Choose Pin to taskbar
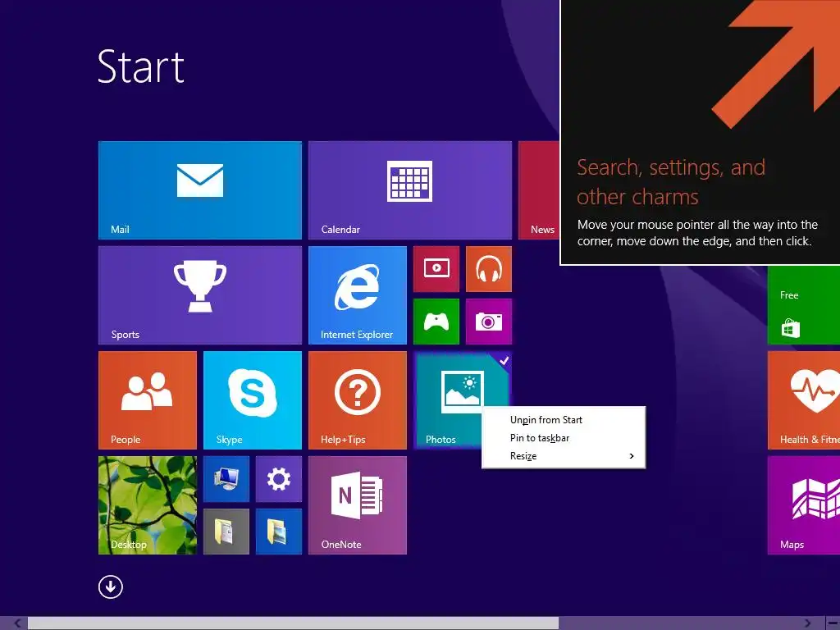The image size is (840, 630). tap(564, 438)
